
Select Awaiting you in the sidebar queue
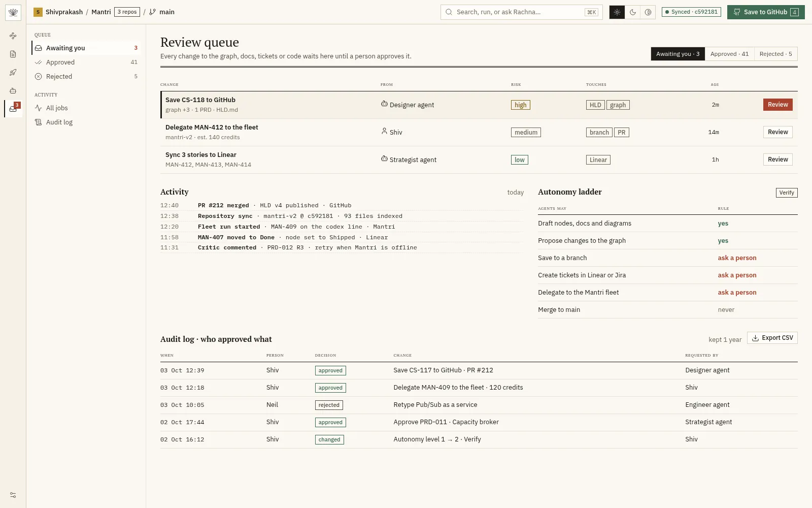point(86,48)
